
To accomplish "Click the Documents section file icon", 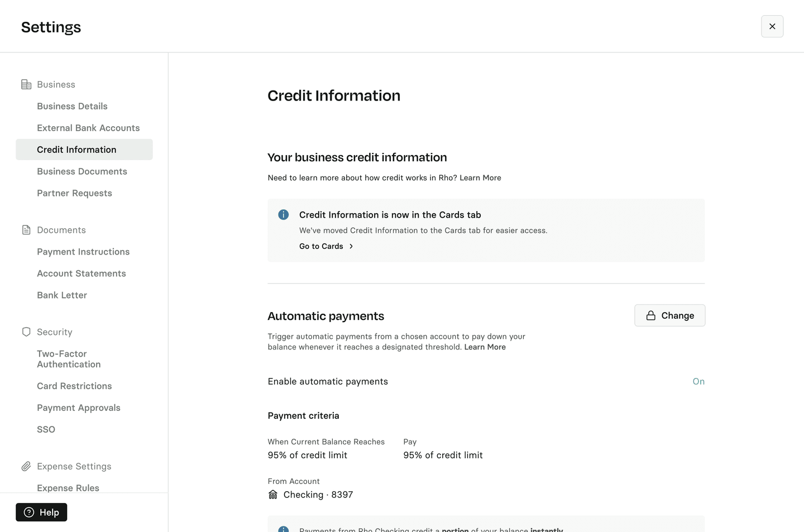I will pyautogui.click(x=26, y=230).
